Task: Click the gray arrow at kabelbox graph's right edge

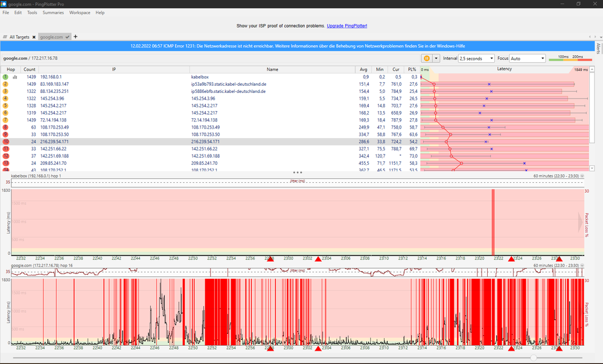Action: [x=581, y=222]
